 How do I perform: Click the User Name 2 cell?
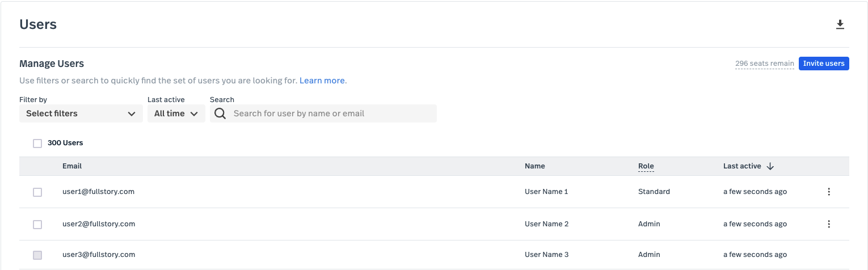click(x=546, y=224)
